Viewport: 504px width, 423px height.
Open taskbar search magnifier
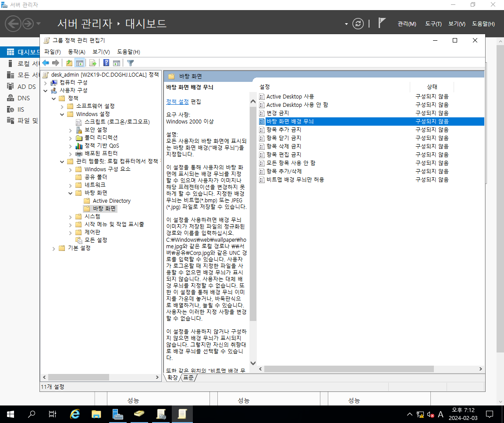point(32,414)
